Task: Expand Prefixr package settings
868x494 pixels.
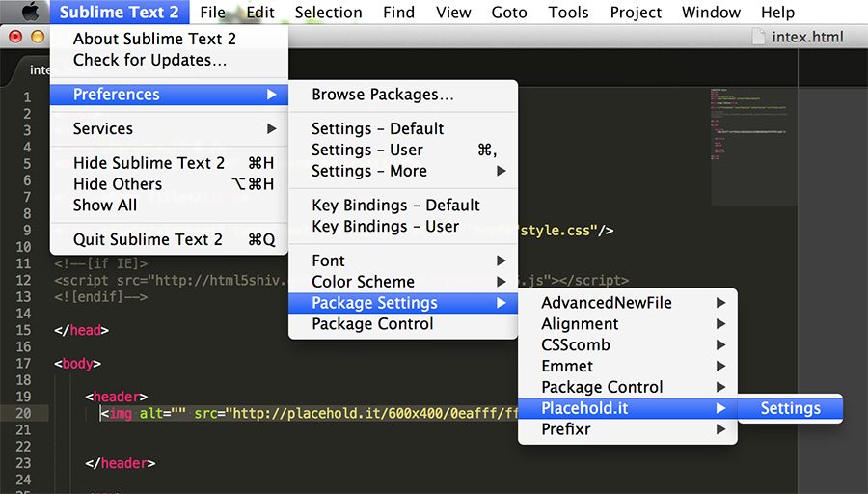Action: click(x=628, y=428)
